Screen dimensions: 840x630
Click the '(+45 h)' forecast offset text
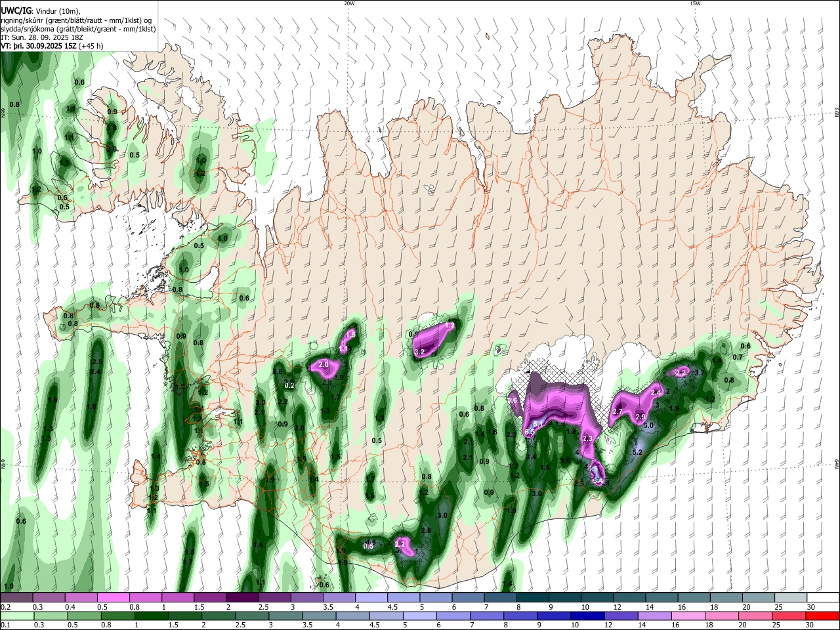91,47
